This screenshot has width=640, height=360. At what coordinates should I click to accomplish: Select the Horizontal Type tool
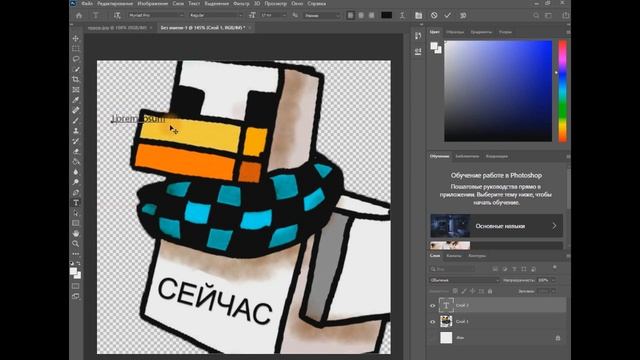coord(76,203)
